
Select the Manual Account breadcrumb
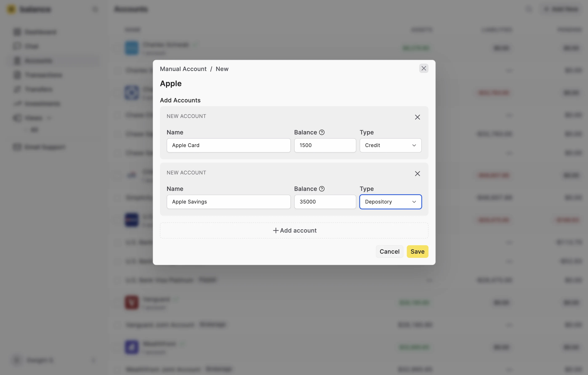tap(183, 69)
